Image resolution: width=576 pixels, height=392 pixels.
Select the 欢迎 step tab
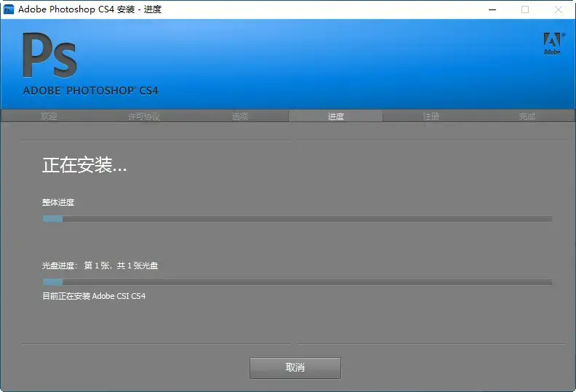49,116
